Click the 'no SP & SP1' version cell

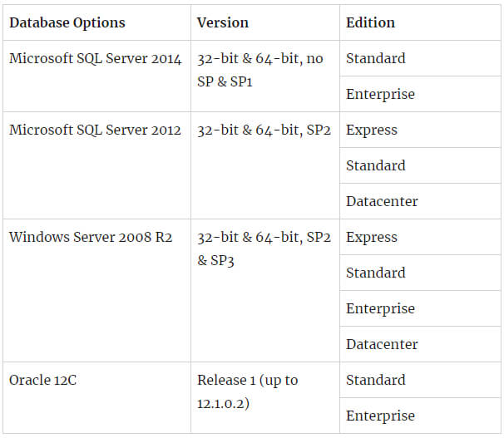(x=265, y=76)
